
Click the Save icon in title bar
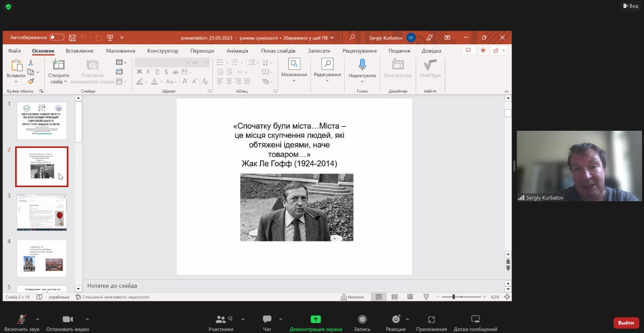point(72,38)
